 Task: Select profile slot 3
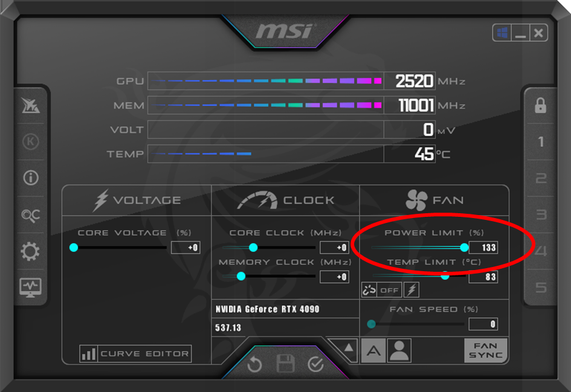click(x=541, y=214)
